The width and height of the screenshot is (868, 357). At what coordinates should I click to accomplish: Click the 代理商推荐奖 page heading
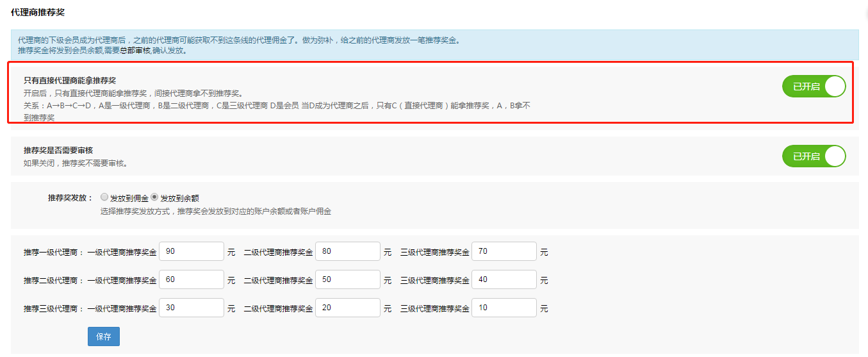[38, 12]
